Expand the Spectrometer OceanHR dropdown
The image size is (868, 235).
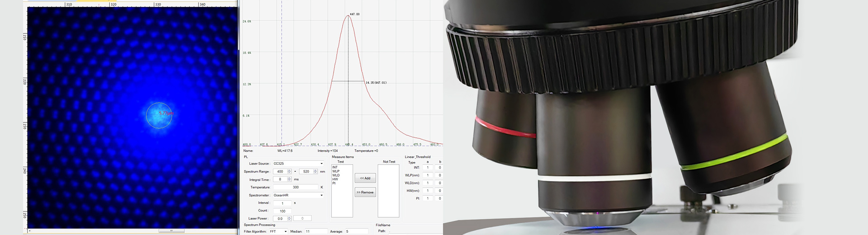pos(321,195)
